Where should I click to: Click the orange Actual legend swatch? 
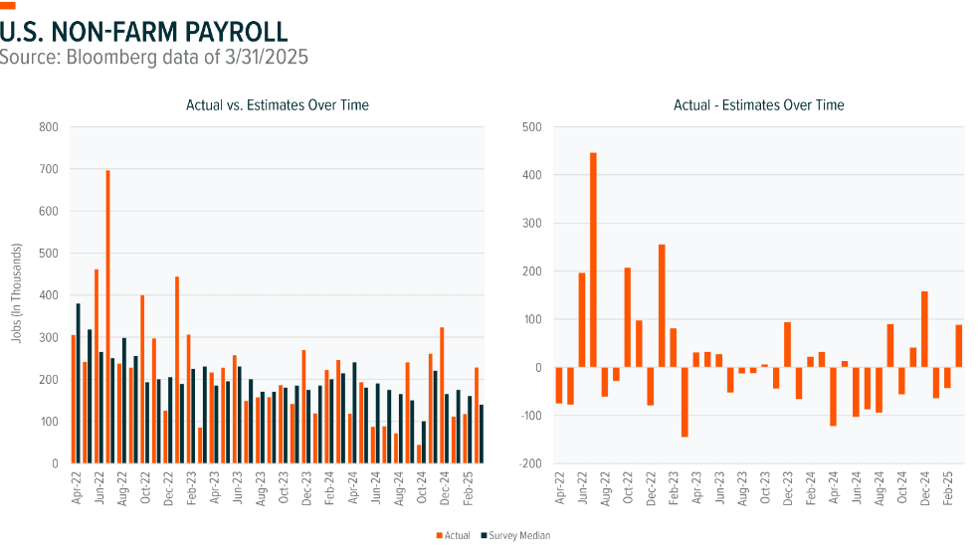tap(438, 535)
